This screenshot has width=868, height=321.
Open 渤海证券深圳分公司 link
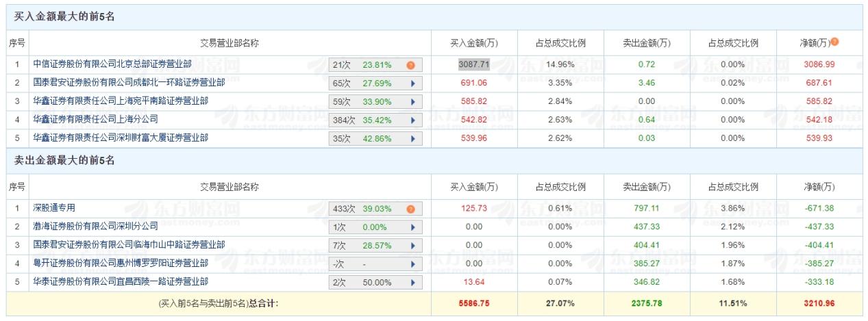pos(95,227)
